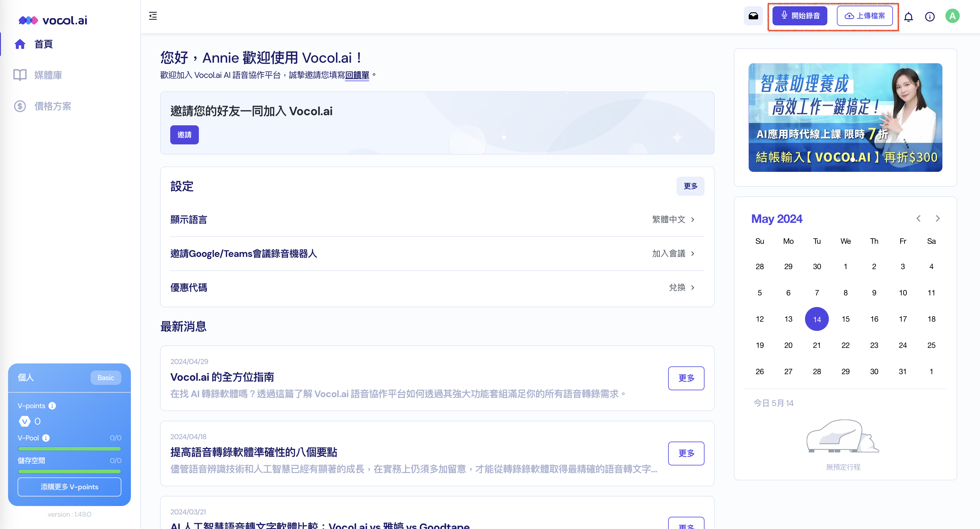
Task: Click the V-Pool info icon
Action: click(46, 438)
